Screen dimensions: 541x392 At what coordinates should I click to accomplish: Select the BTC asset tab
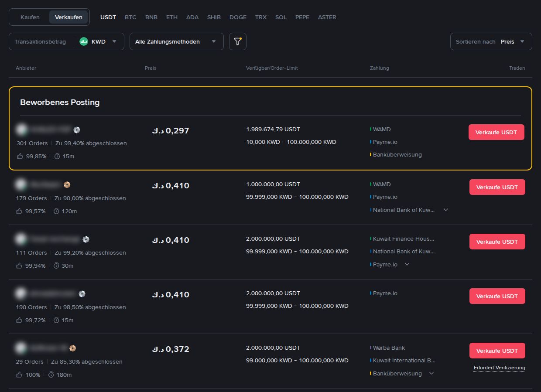(130, 17)
